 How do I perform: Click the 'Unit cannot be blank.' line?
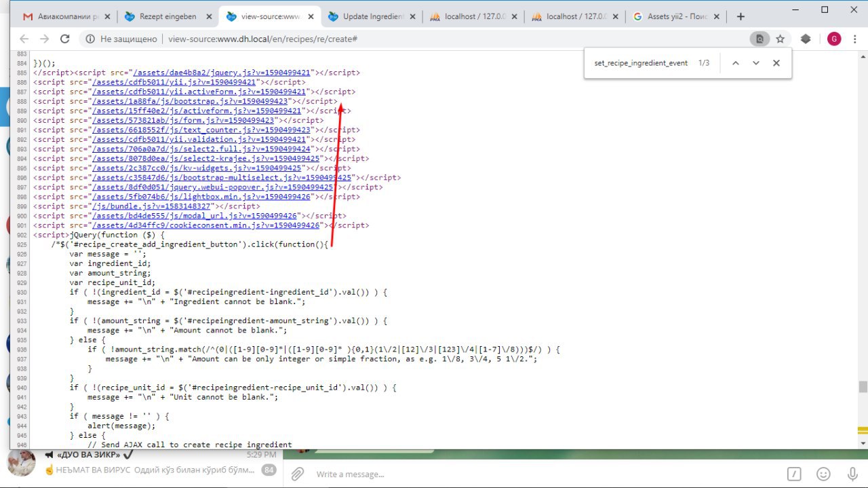(183, 397)
